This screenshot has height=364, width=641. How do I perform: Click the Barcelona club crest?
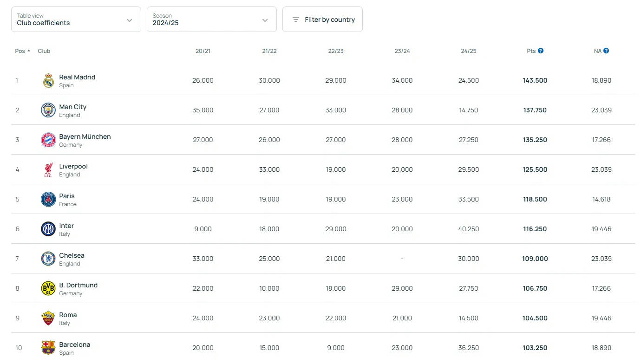click(48, 348)
